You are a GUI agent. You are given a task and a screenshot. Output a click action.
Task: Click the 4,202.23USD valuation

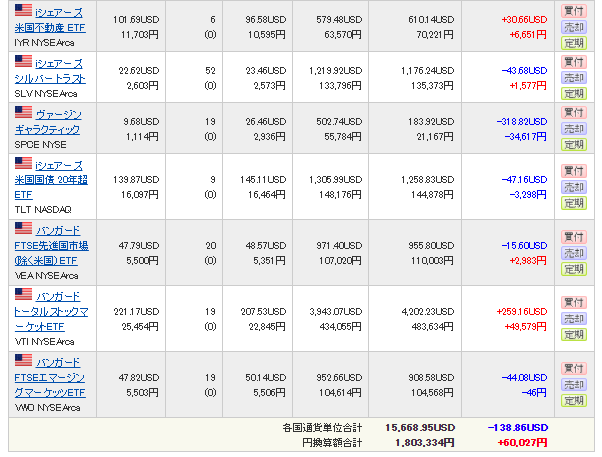click(428, 312)
